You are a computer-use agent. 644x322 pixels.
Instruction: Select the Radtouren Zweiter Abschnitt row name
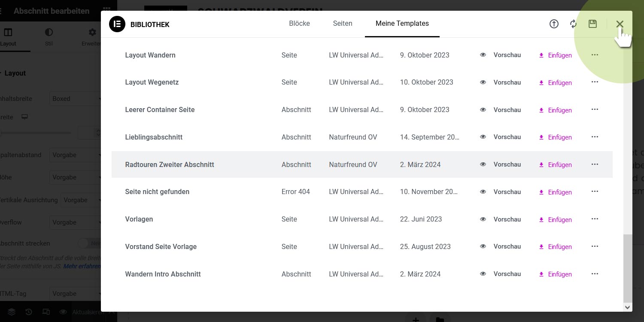coord(170,164)
